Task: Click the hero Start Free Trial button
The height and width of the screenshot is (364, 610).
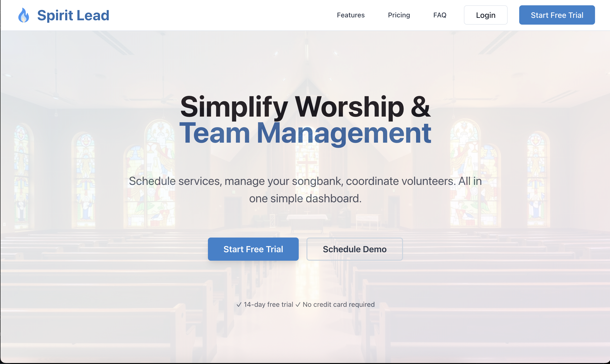Action: 253,249
